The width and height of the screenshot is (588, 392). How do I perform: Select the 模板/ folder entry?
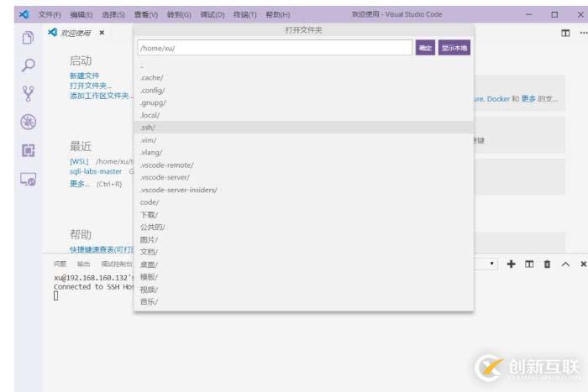(303, 277)
